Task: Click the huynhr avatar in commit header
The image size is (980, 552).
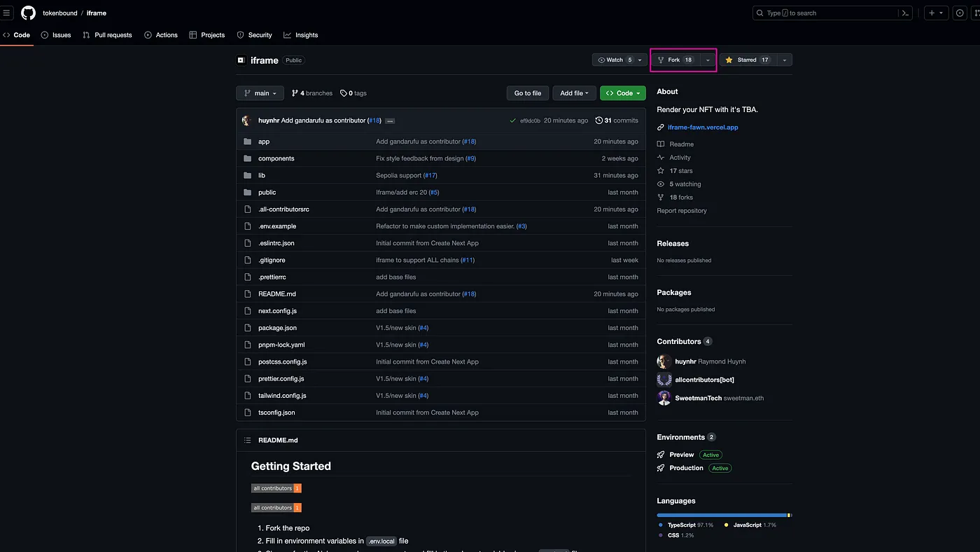Action: click(247, 120)
